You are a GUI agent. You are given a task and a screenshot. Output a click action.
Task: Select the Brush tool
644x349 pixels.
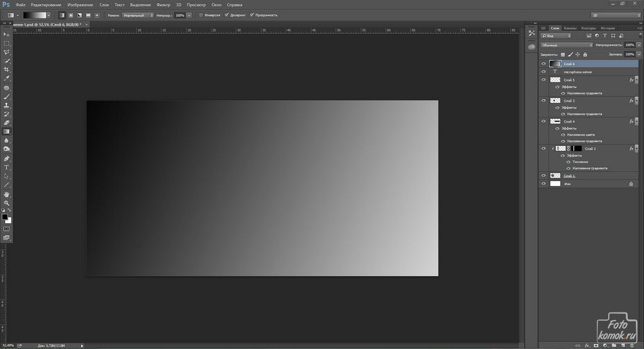coord(6,97)
